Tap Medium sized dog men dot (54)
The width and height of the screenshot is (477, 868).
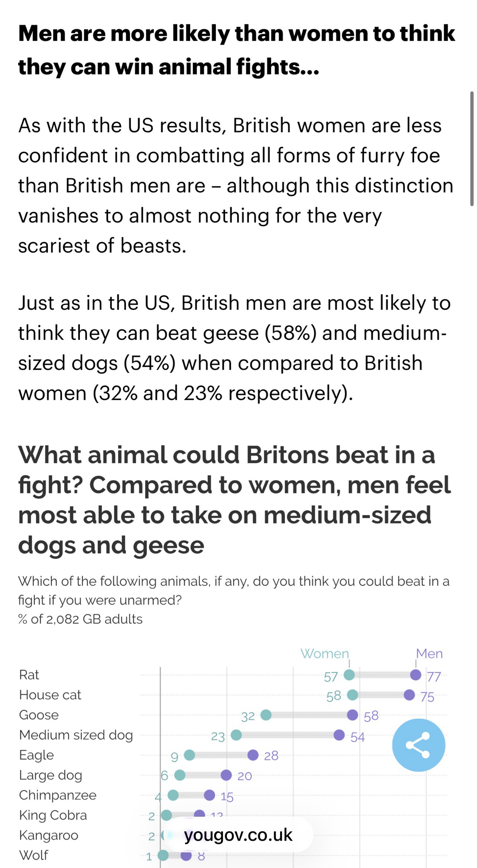[x=339, y=735]
